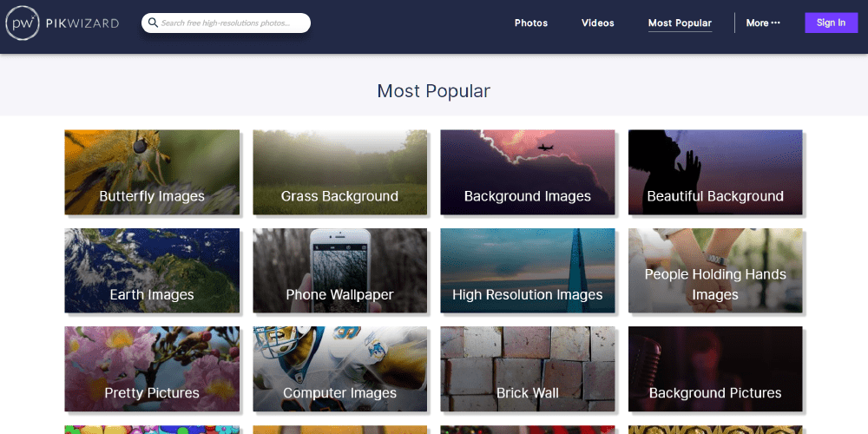Screen dimensions: 868x434
Task: Open the High Resolution Images tile
Action: click(528, 271)
